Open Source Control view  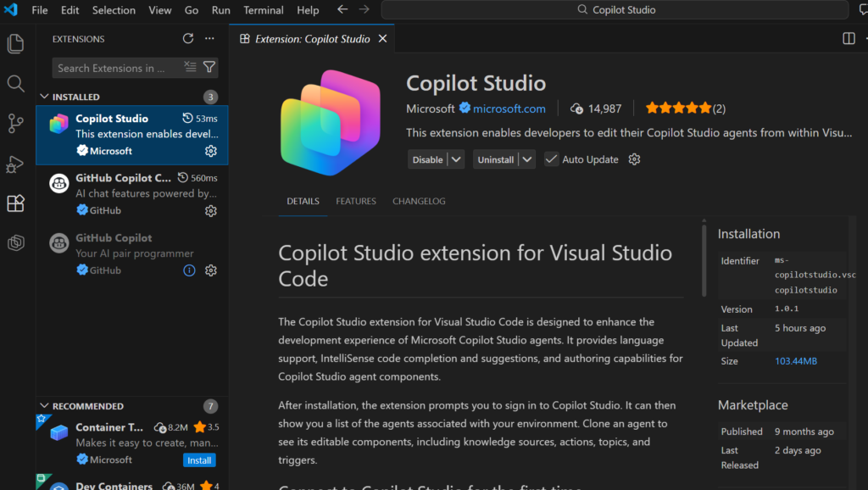pyautogui.click(x=15, y=124)
